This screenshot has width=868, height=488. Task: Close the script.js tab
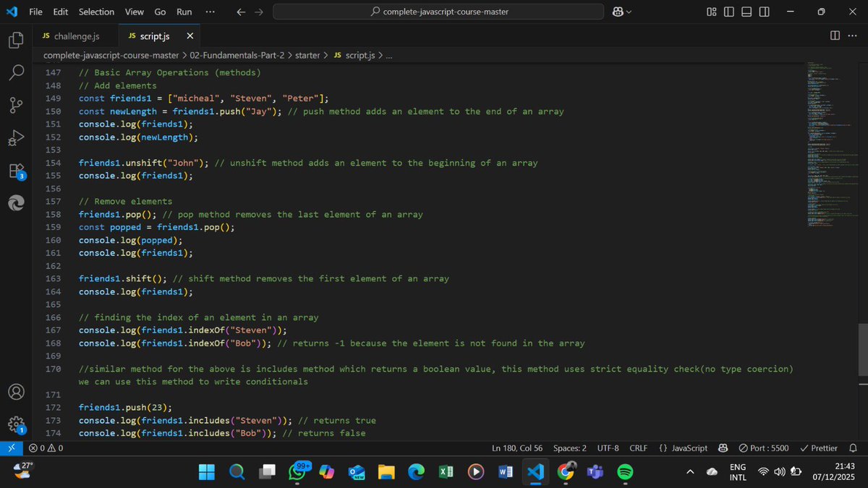click(x=190, y=36)
